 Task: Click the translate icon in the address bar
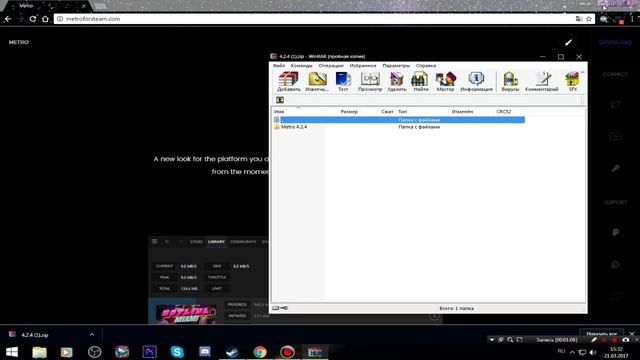[x=579, y=19]
